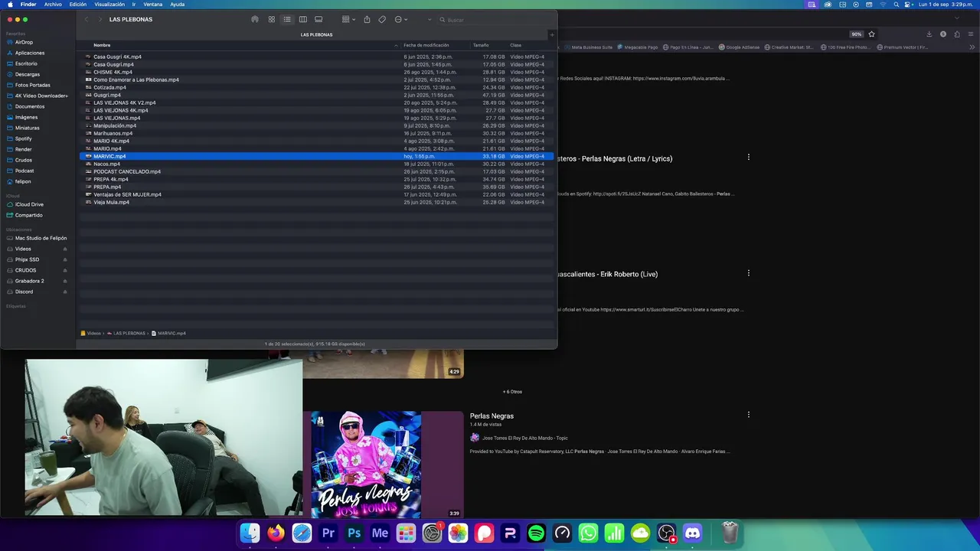Click the Tags icon in Finder toolbar

coord(382,19)
